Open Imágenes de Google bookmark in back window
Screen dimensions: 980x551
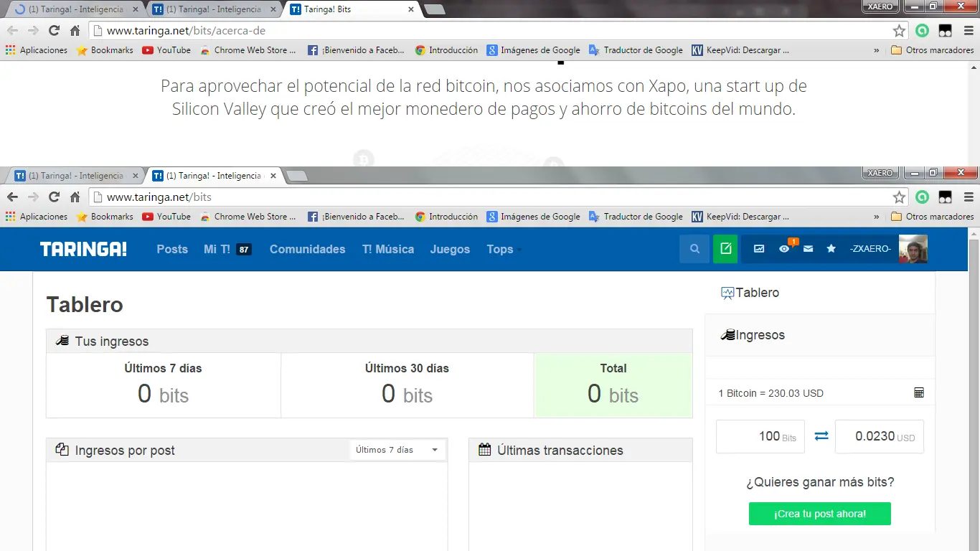534,50
